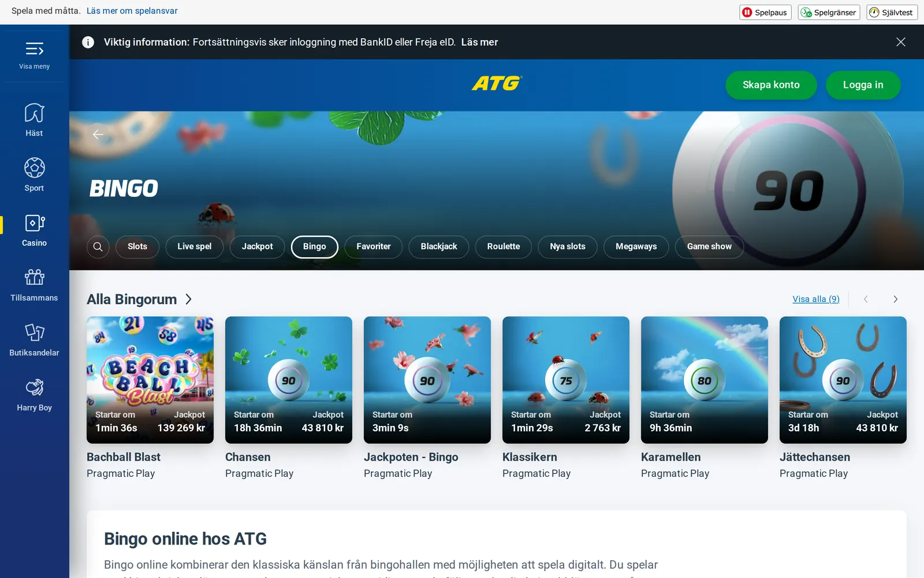Click the Logga in button

tap(863, 85)
